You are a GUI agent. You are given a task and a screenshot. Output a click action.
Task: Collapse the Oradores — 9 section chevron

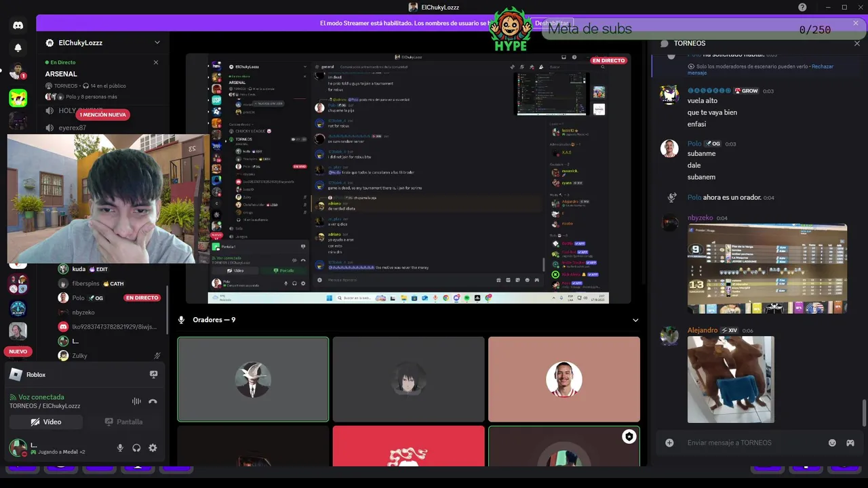tap(635, 320)
